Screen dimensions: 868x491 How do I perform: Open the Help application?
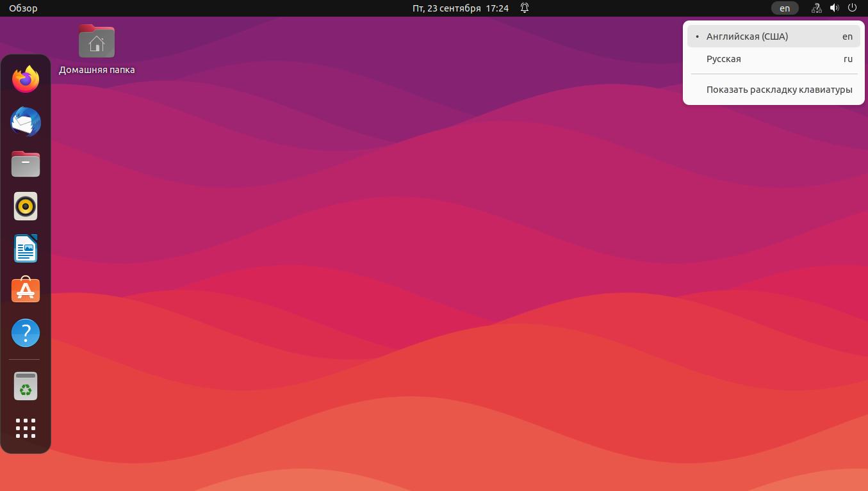pyautogui.click(x=25, y=333)
